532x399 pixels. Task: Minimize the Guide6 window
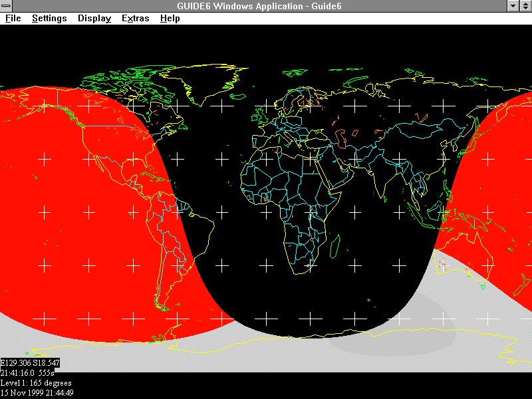tap(513, 5)
